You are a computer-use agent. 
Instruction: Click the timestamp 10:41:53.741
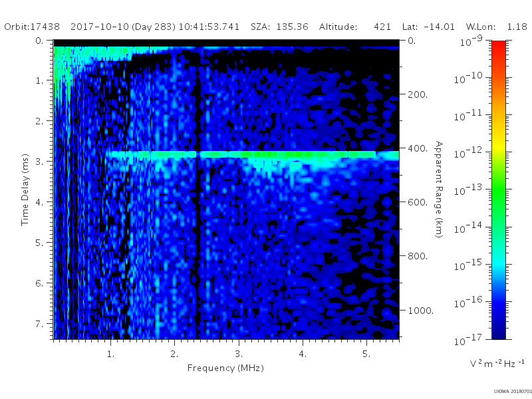(x=209, y=27)
